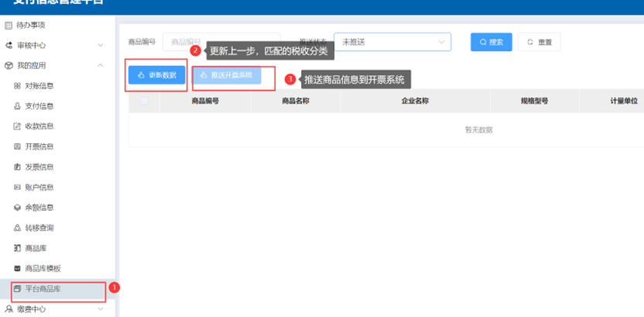Open 平台商品库 in the sidebar
Screen dimensions: 644x317
pos(43,289)
